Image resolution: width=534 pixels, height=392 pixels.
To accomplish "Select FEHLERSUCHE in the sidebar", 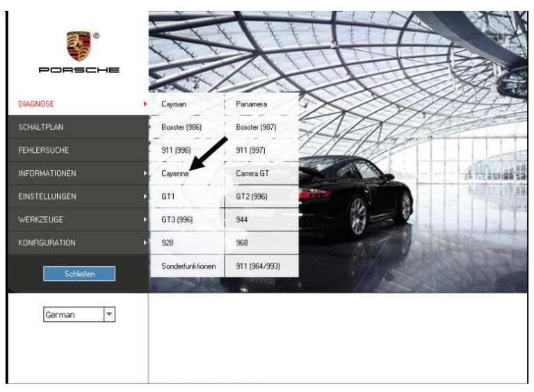I will pos(79,150).
